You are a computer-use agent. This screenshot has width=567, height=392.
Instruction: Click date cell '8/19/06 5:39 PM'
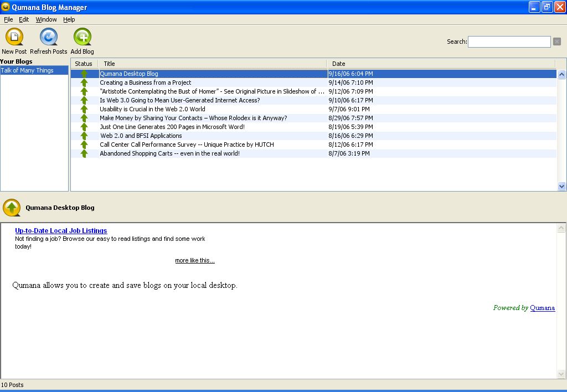pos(350,127)
